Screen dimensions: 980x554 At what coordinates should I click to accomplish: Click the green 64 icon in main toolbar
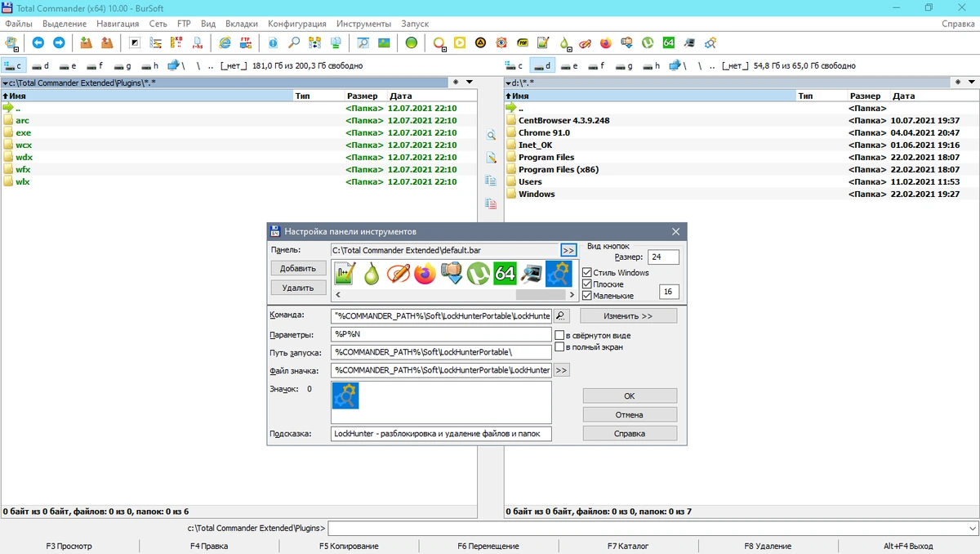tap(668, 42)
